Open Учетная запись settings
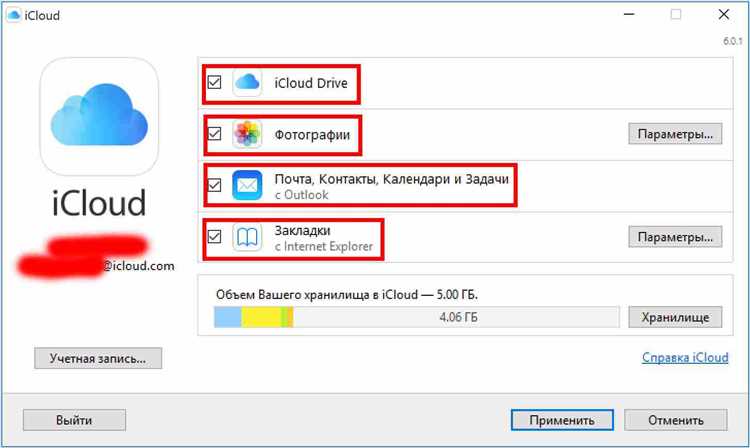The height and width of the screenshot is (448, 750). click(x=97, y=358)
